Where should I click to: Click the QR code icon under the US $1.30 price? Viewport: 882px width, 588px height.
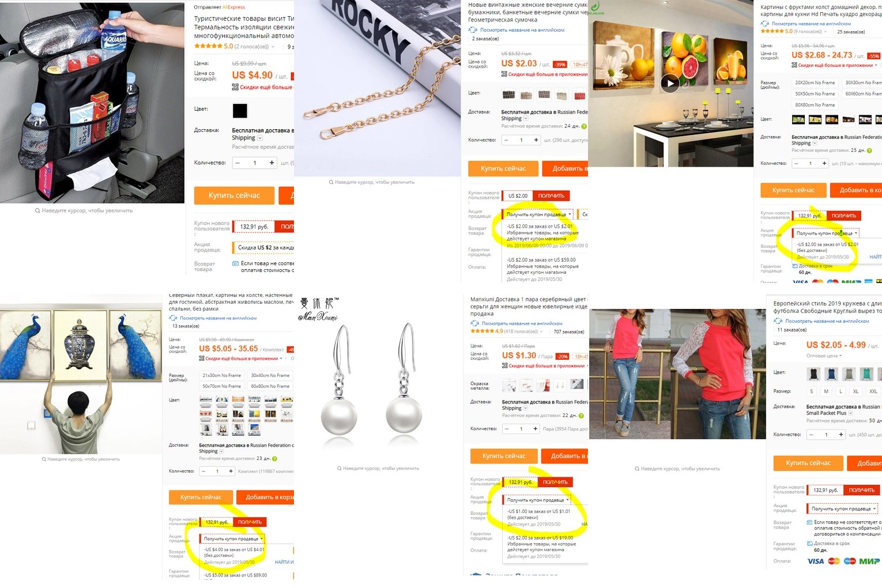(x=504, y=365)
